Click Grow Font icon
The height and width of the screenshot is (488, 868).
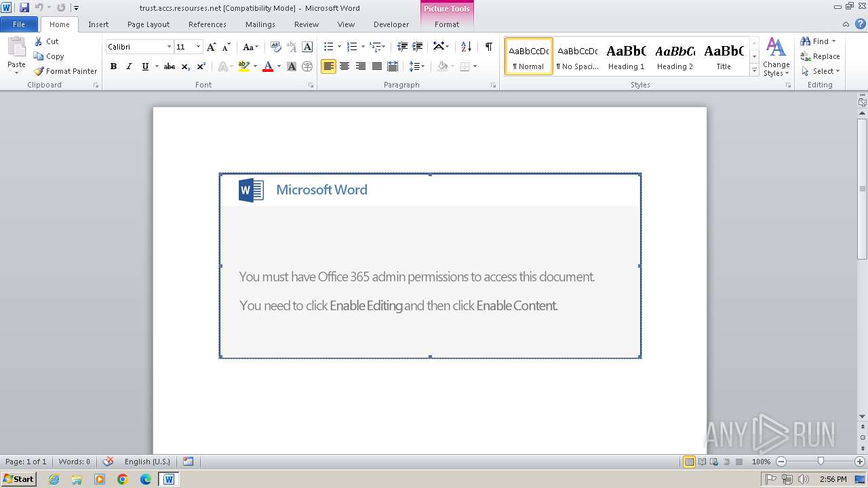[x=212, y=47]
